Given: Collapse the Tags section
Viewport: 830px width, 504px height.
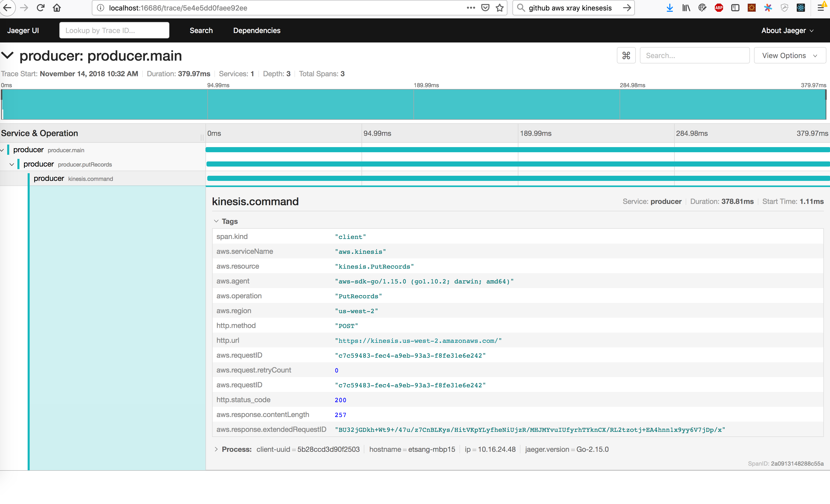Looking at the screenshot, I should [x=216, y=221].
